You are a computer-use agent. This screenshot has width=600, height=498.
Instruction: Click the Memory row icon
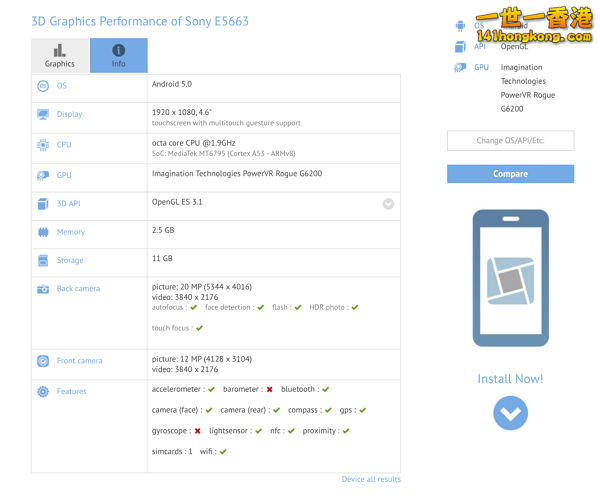[43, 232]
